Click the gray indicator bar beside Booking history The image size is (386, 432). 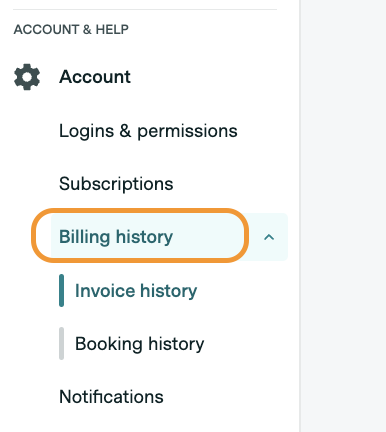[61, 344]
